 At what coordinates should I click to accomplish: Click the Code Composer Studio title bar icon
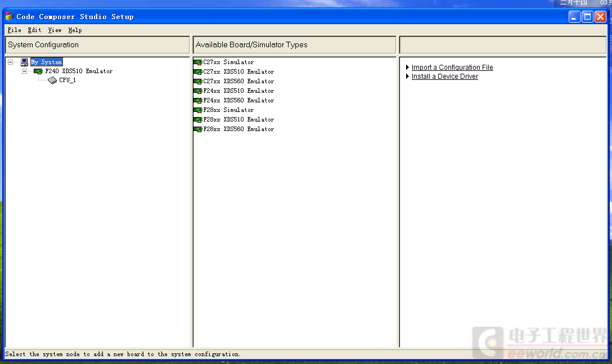click(10, 16)
